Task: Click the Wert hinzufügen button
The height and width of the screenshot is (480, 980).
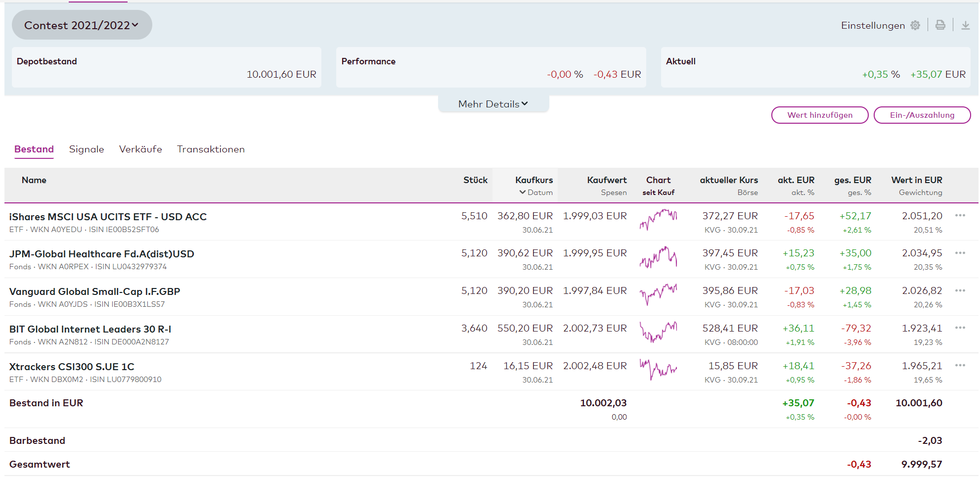Action: tap(819, 115)
